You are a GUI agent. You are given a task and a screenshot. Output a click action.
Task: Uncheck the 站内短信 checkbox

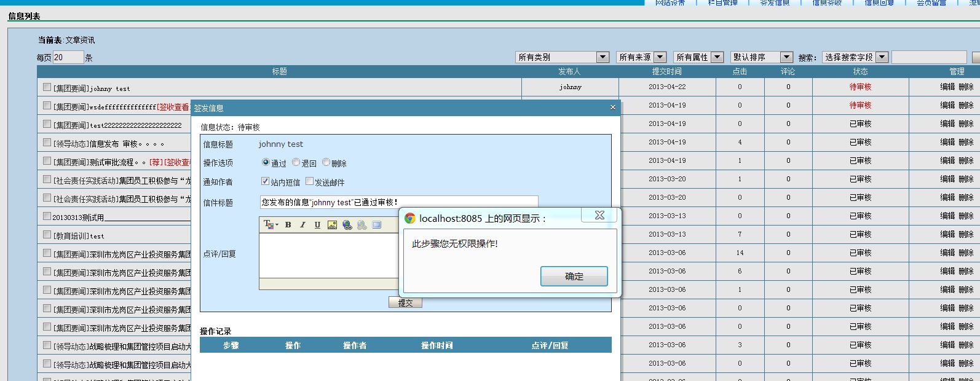(266, 181)
